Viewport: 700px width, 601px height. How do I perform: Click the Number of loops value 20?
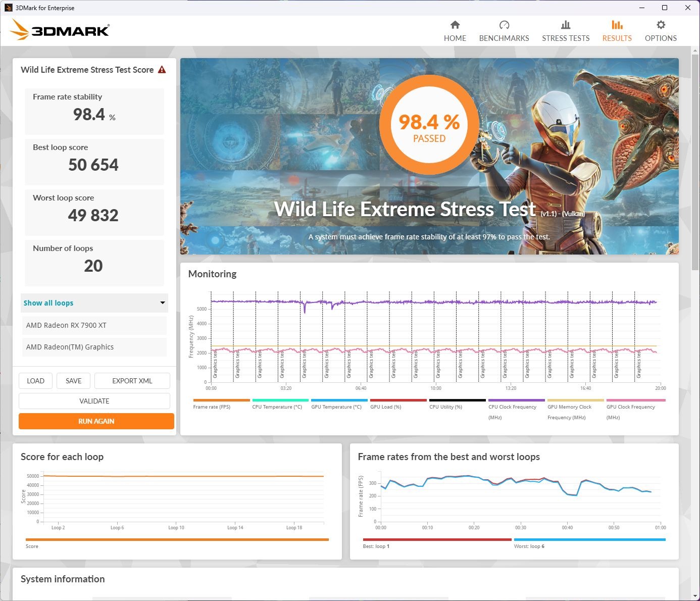tap(93, 266)
